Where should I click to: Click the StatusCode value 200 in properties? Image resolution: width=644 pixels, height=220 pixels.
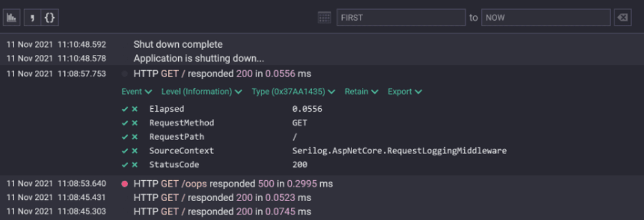(300, 165)
